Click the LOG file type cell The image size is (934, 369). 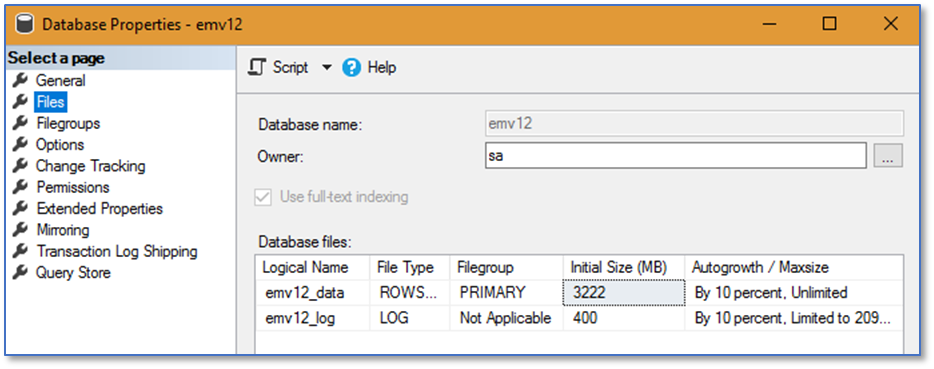[410, 318]
